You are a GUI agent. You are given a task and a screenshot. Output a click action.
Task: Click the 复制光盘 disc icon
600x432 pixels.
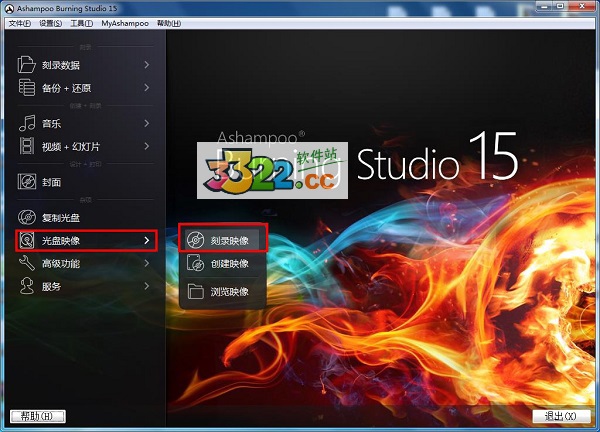pyautogui.click(x=27, y=217)
